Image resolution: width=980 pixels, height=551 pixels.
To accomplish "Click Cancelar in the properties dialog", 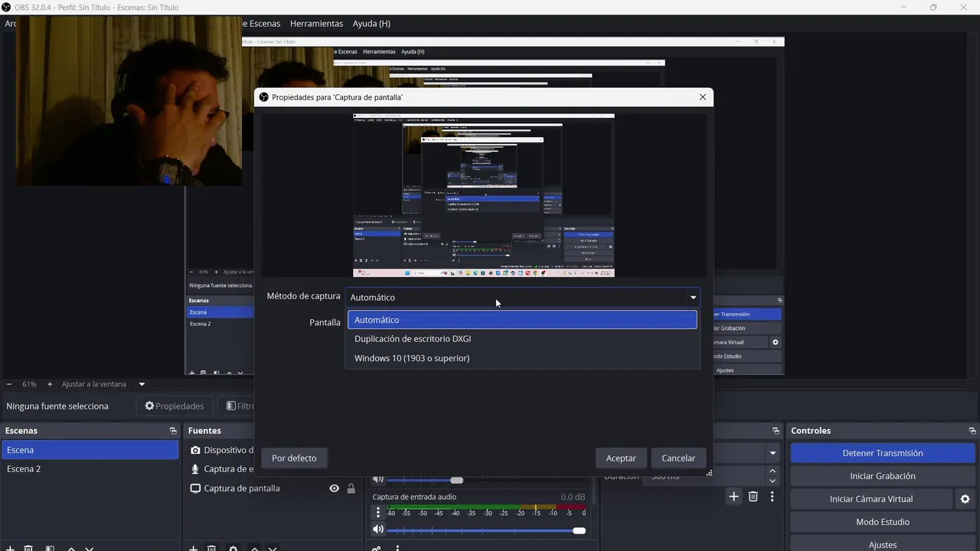I will tap(678, 458).
